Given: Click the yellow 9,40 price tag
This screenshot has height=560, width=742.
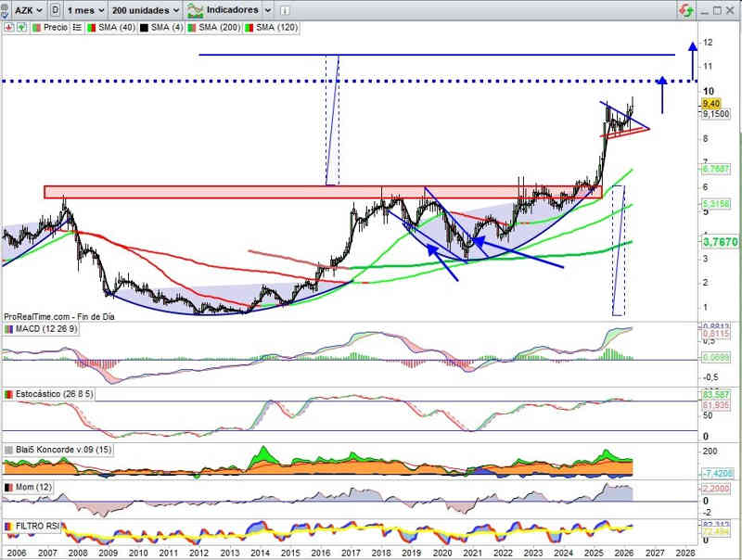Looking at the screenshot, I should click(x=711, y=104).
